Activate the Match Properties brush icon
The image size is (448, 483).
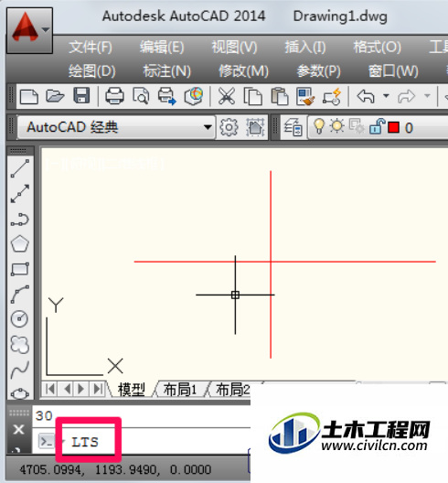click(304, 96)
